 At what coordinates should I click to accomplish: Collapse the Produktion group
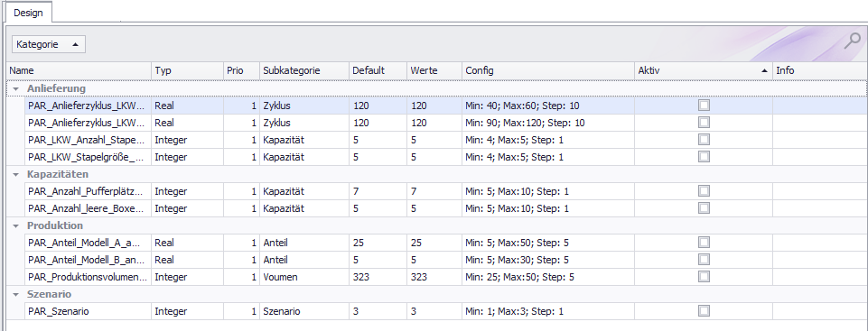click(16, 226)
